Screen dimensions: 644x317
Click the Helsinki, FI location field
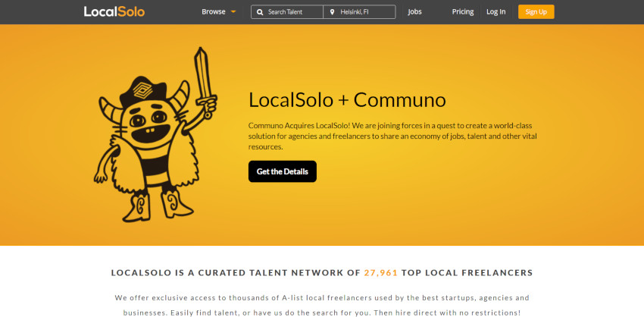coord(359,12)
